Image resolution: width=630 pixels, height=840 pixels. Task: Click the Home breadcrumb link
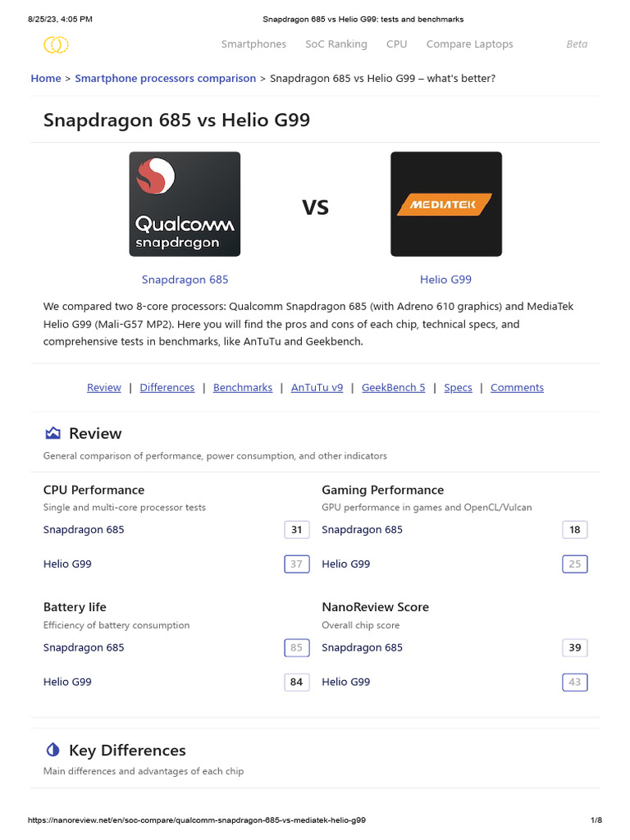coord(46,79)
